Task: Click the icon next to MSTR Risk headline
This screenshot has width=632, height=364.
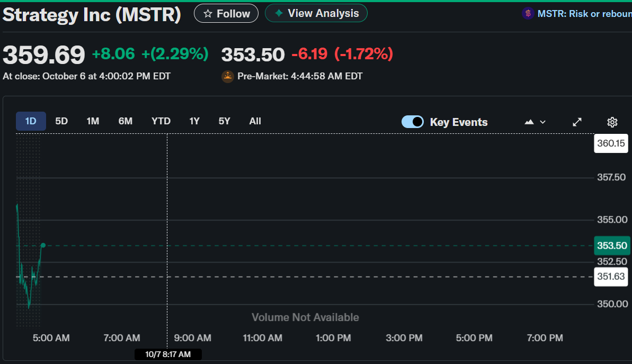Action: tap(528, 14)
